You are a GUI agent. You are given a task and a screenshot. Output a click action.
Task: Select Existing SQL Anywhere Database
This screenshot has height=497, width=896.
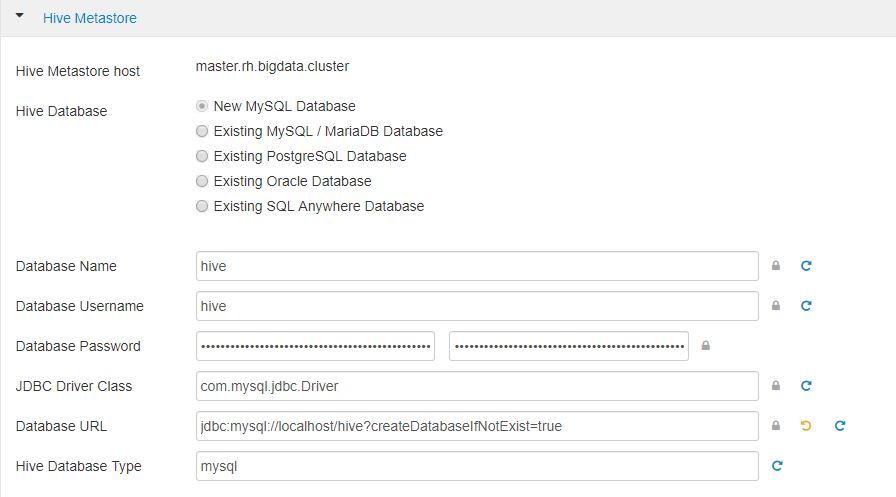203,206
